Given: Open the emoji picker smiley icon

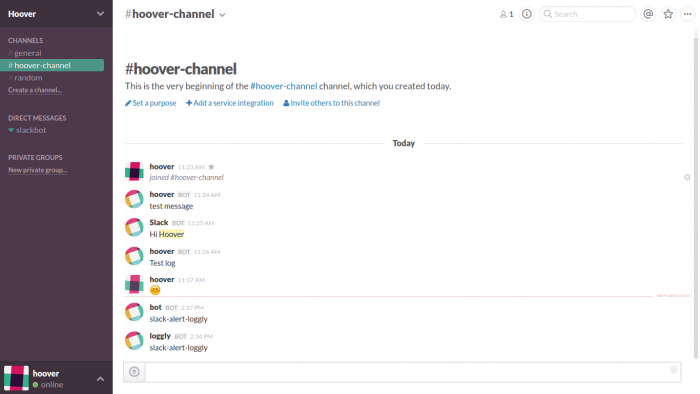Looking at the screenshot, I should [x=674, y=369].
